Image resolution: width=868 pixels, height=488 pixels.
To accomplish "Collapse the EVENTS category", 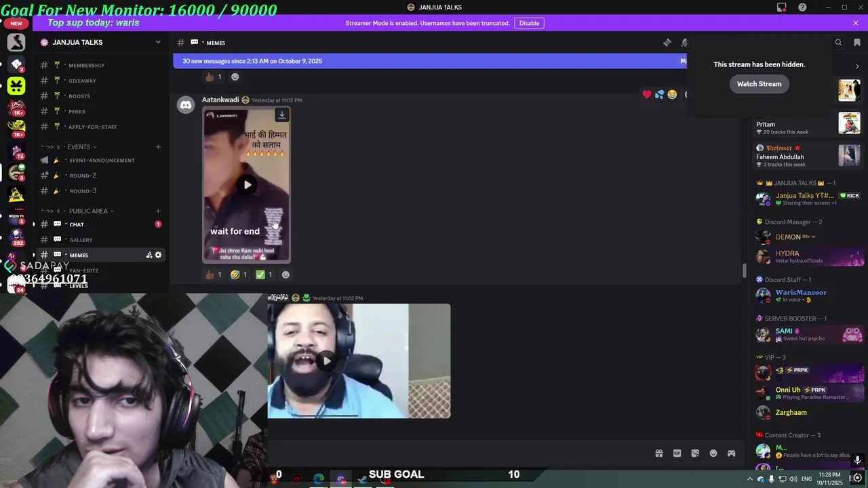I will [x=78, y=146].
